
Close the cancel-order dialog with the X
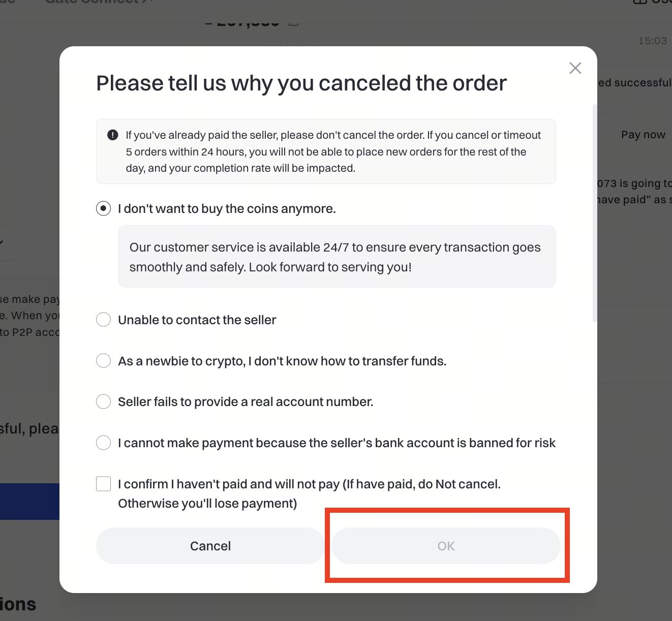pyautogui.click(x=575, y=68)
